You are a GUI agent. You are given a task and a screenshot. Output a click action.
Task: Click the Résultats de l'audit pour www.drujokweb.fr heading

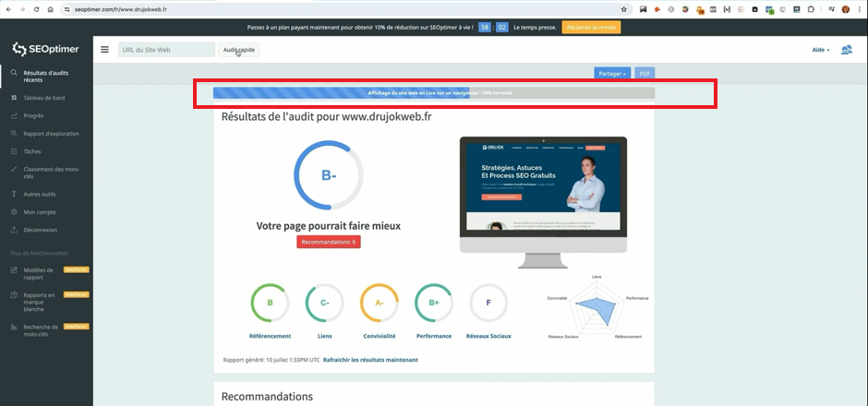click(x=327, y=116)
